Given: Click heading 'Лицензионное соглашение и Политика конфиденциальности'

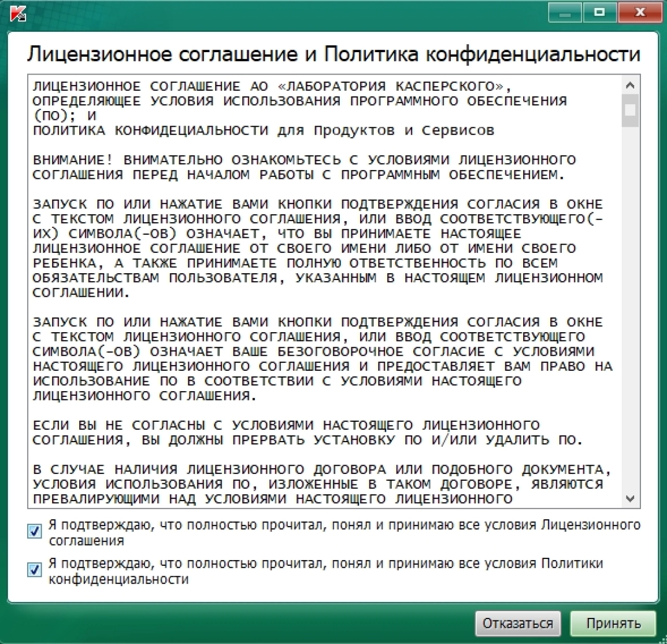Looking at the screenshot, I should pyautogui.click(x=333, y=54).
